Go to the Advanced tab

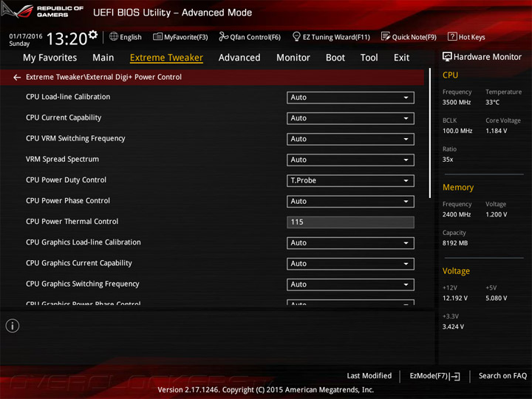239,58
